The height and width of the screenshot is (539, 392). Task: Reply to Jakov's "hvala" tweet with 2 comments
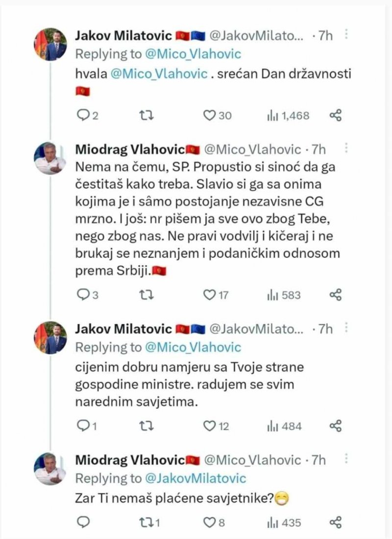[83, 115]
